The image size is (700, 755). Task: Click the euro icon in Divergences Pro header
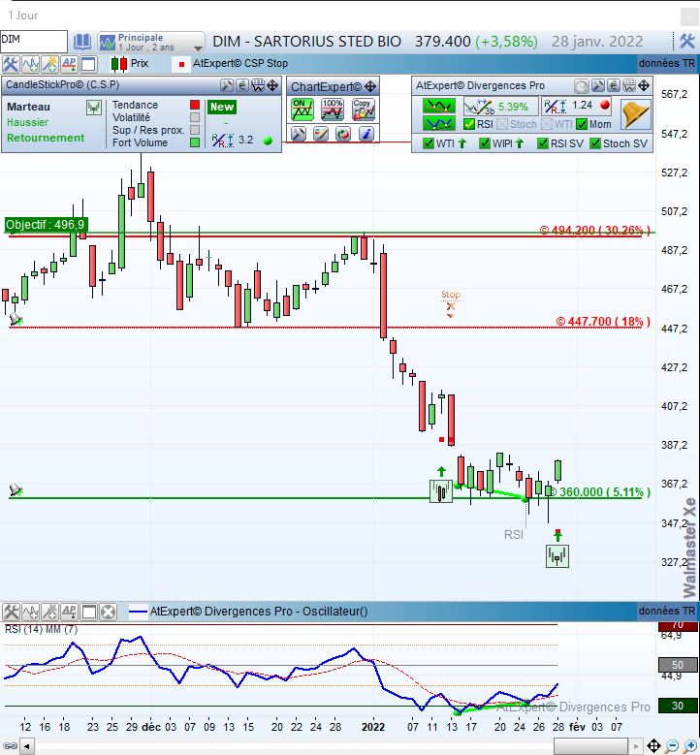click(x=614, y=85)
